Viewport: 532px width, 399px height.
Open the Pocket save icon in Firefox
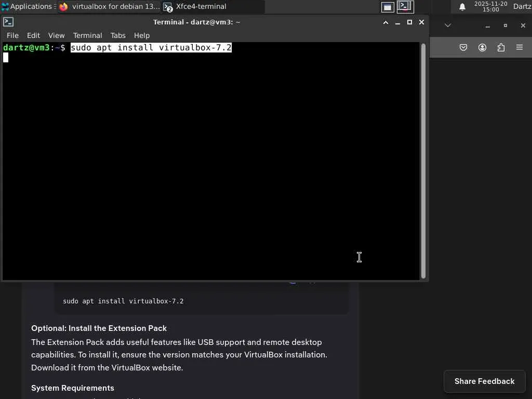[463, 47]
